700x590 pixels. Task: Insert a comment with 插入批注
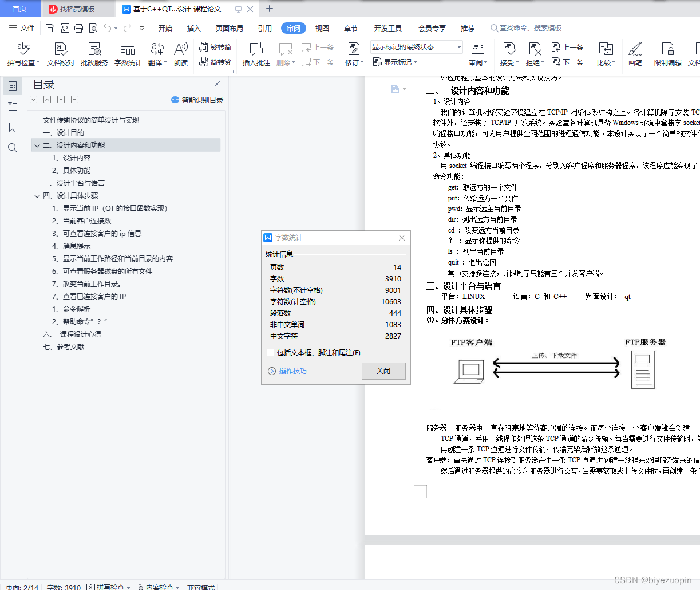click(x=256, y=52)
